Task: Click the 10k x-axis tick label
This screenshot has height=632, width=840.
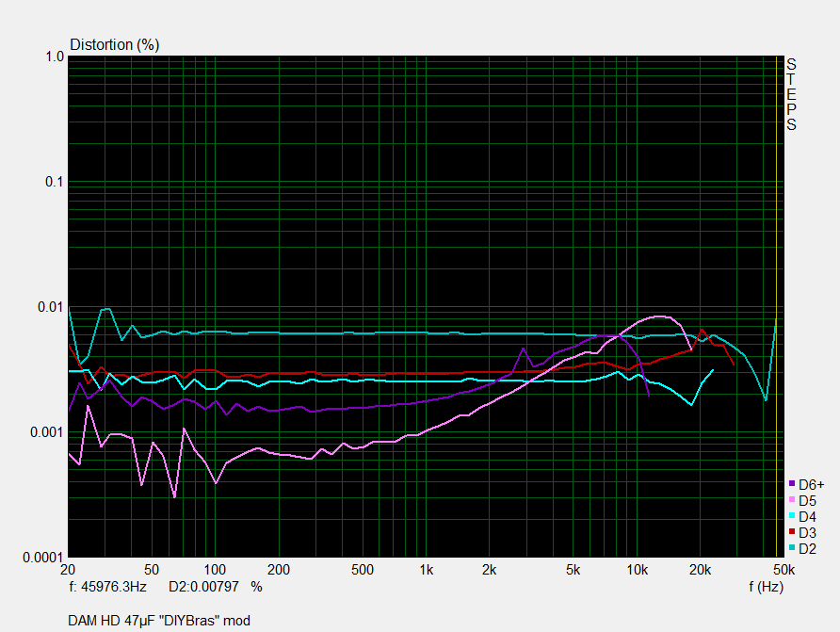Action: click(x=637, y=570)
